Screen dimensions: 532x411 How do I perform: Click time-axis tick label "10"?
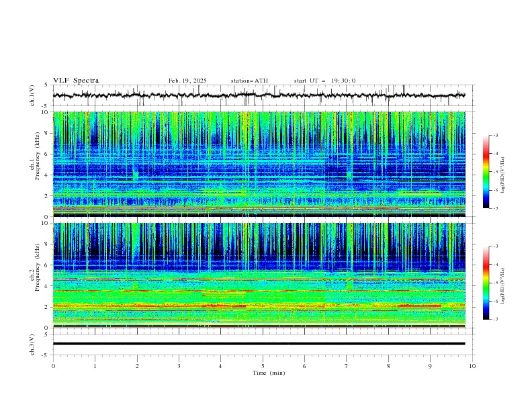tap(472, 366)
